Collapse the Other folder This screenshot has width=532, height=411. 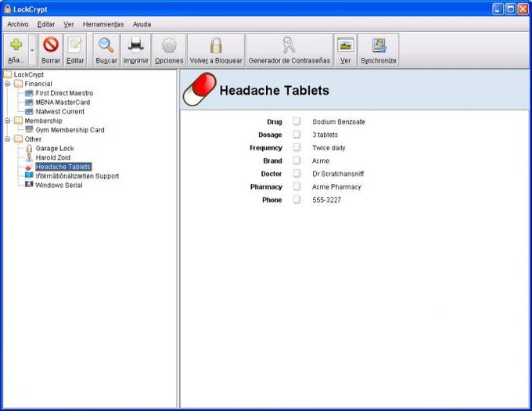coord(8,139)
